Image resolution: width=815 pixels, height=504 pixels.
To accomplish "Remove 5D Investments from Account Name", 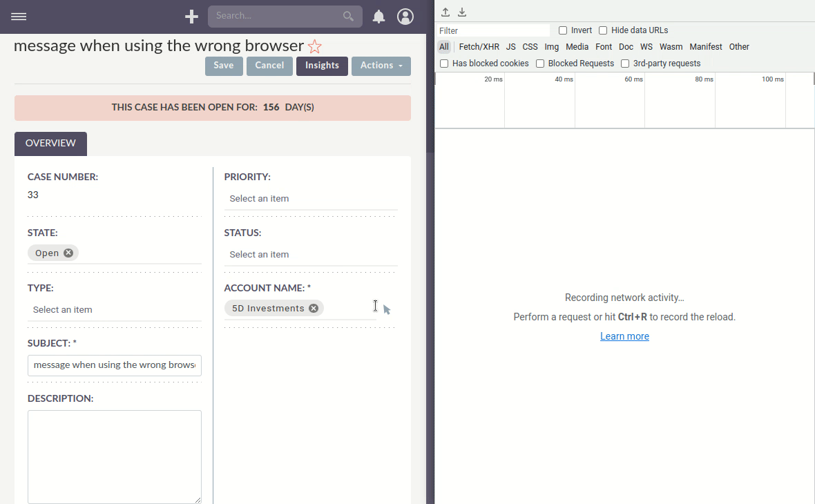I will tap(314, 308).
